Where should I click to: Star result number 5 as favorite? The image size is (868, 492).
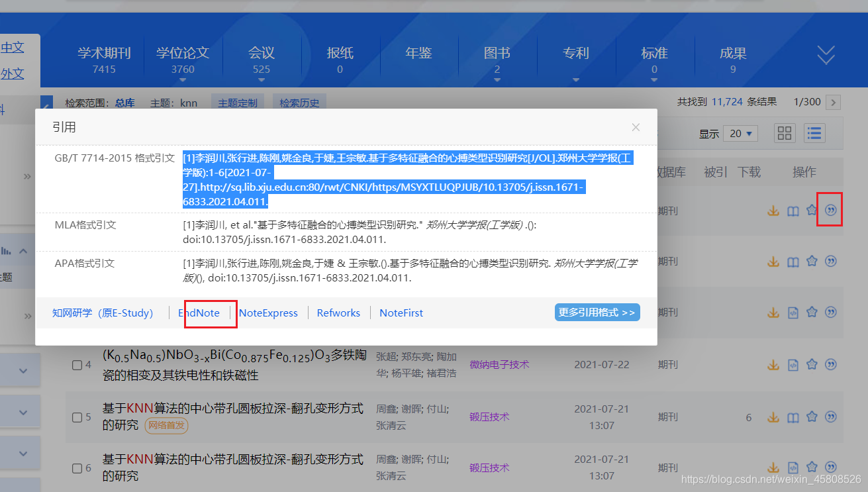click(812, 417)
